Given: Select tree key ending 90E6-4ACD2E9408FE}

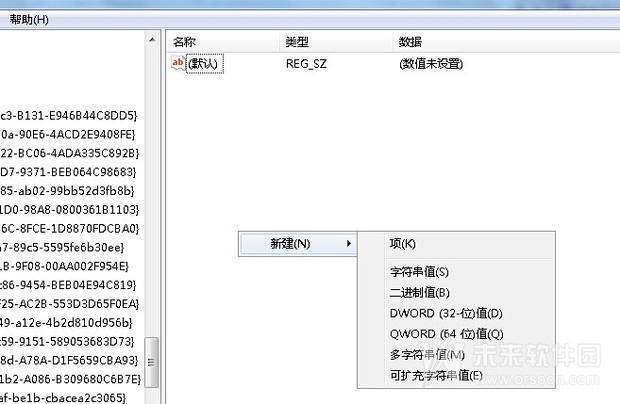Looking at the screenshot, I should [x=68, y=134].
